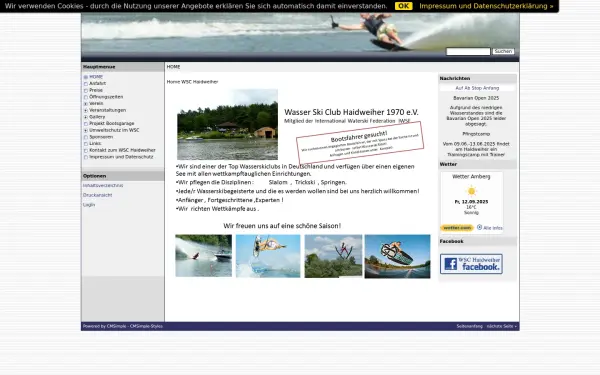
Task: Click the page icon beside Sponsoren
Action: coord(86,137)
